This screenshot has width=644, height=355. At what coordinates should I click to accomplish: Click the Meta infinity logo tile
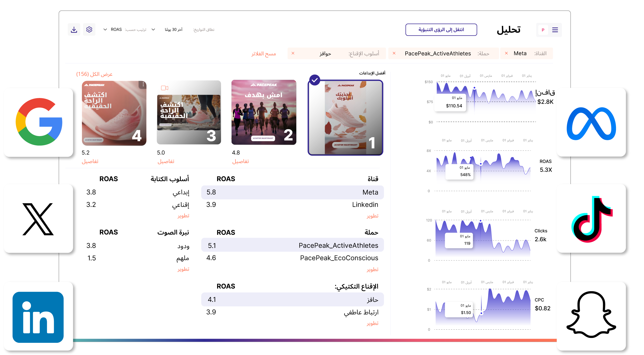pos(591,122)
